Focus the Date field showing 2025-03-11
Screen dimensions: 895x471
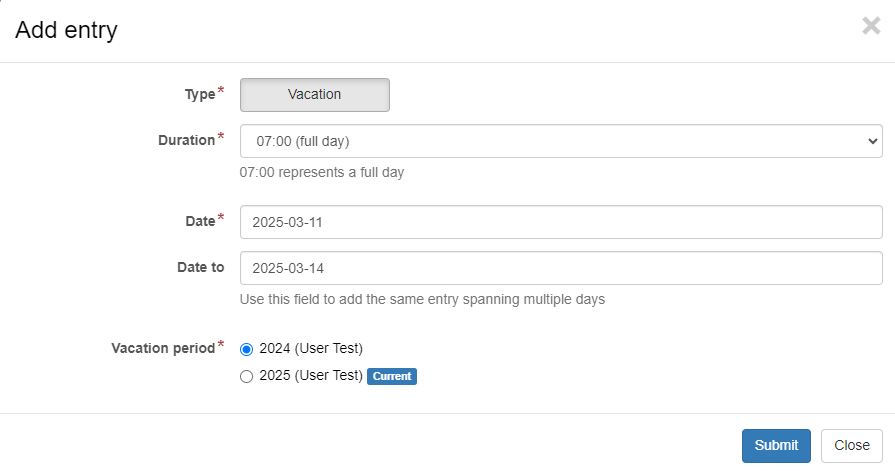click(561, 222)
